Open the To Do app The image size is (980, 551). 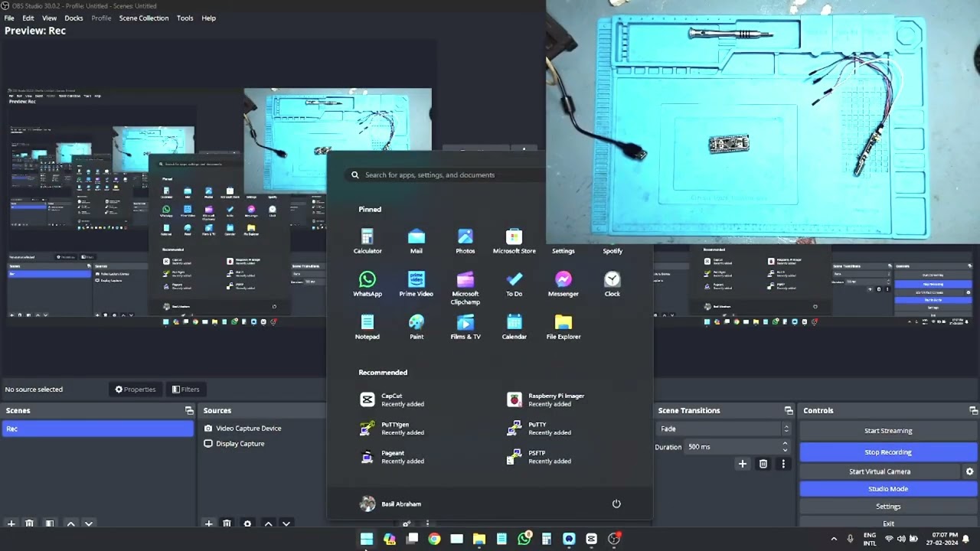pyautogui.click(x=514, y=284)
